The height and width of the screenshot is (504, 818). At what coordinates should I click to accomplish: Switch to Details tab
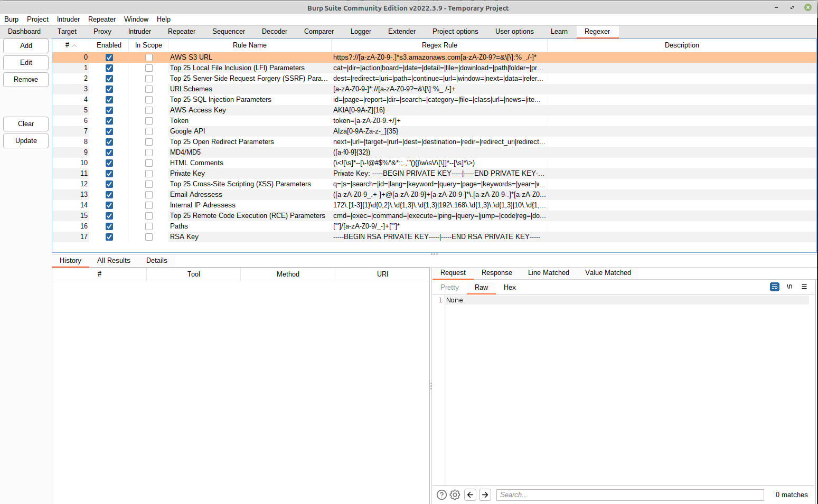click(x=157, y=261)
